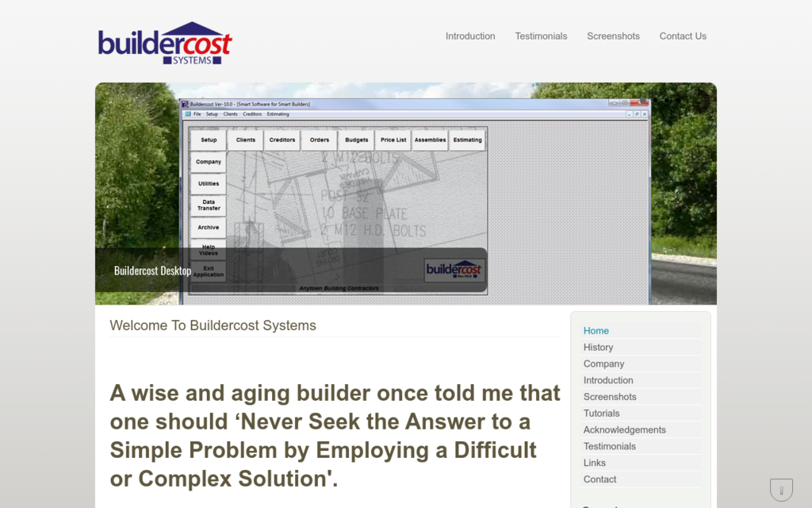Open Testimonials in the top navigation
Image resolution: width=812 pixels, height=508 pixels.
(541, 37)
